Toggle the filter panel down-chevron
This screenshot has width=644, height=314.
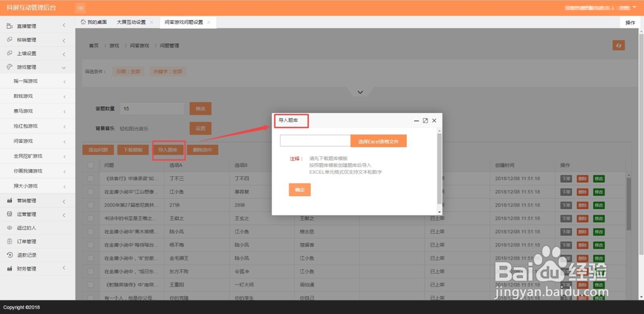360,92
